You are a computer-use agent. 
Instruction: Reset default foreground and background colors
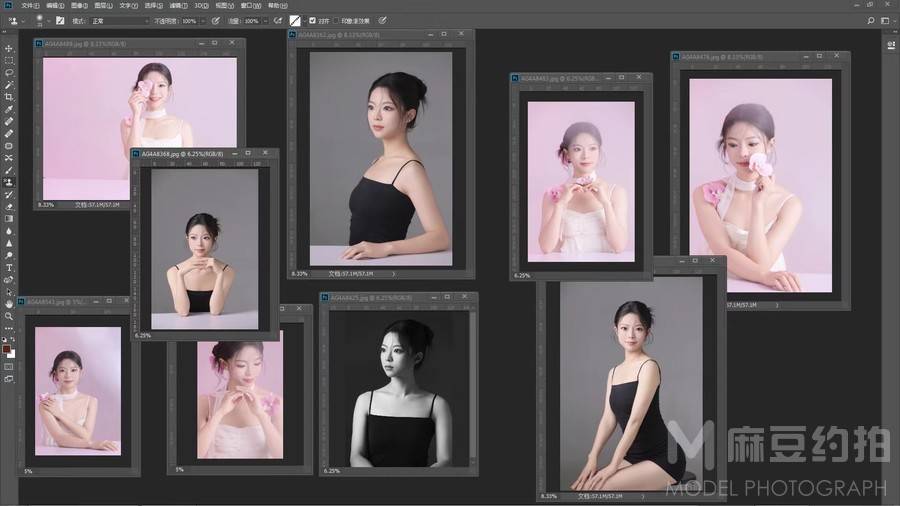pos(5,340)
